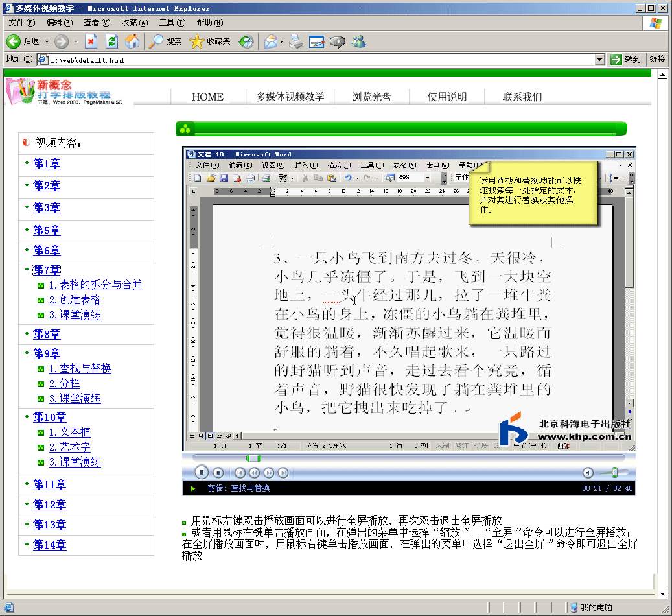This screenshot has width=672, height=616.
Task: Pause the playing video
Action: [201, 473]
